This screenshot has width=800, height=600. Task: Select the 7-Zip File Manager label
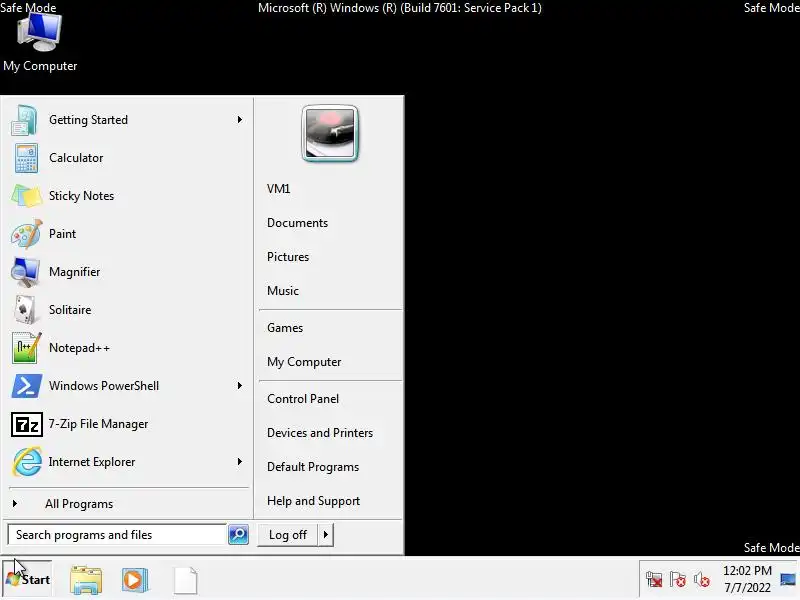(98, 424)
